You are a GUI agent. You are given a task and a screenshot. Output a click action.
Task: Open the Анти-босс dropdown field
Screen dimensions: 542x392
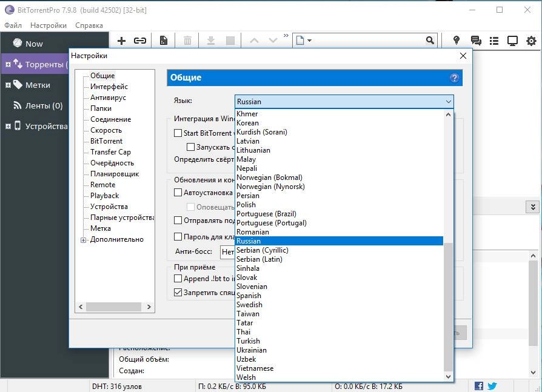coord(227,252)
